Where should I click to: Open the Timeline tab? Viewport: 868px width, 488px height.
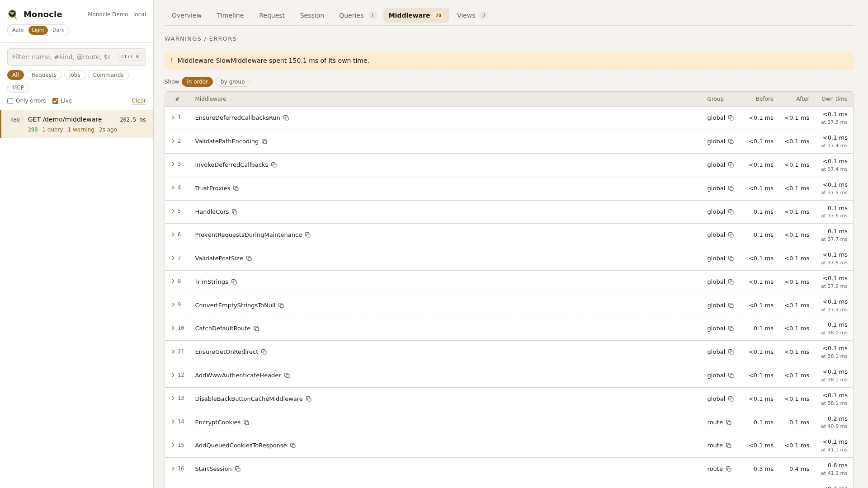[x=230, y=15]
